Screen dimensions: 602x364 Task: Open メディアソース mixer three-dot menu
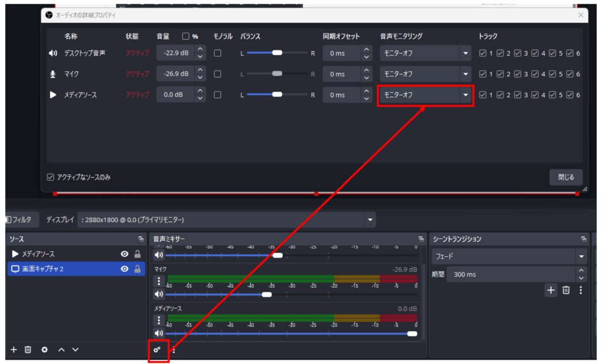[x=159, y=320]
